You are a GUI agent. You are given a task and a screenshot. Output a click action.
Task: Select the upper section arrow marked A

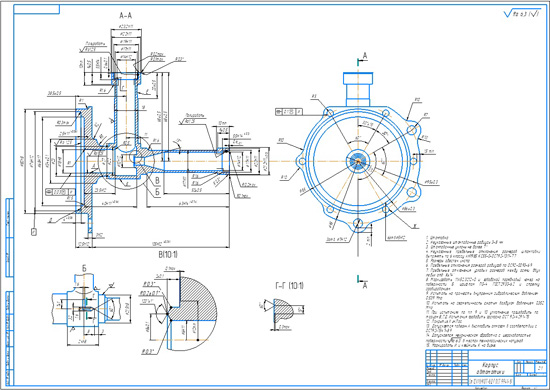(362, 59)
